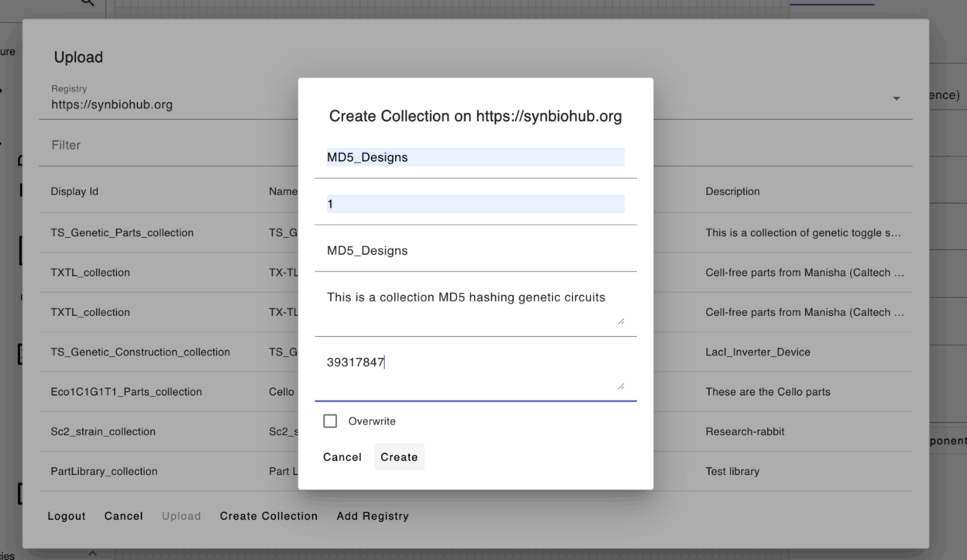Click the 'These are the Cello parts' text

768,392
